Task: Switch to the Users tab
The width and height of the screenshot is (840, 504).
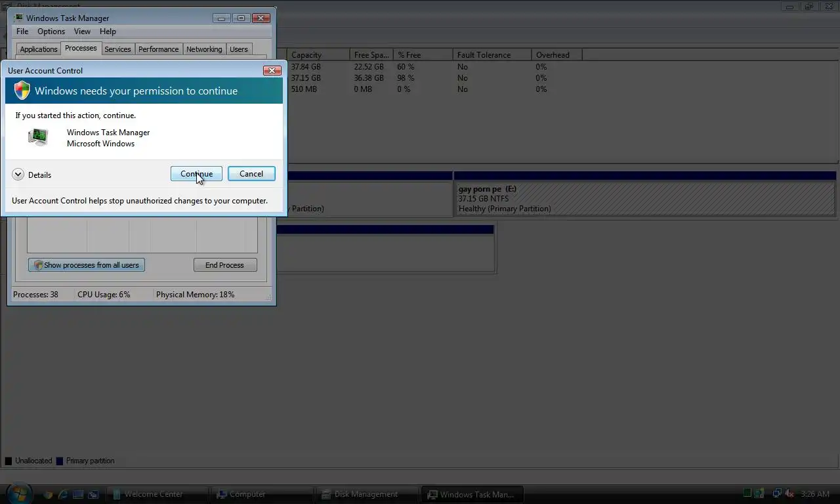Action: click(x=239, y=49)
